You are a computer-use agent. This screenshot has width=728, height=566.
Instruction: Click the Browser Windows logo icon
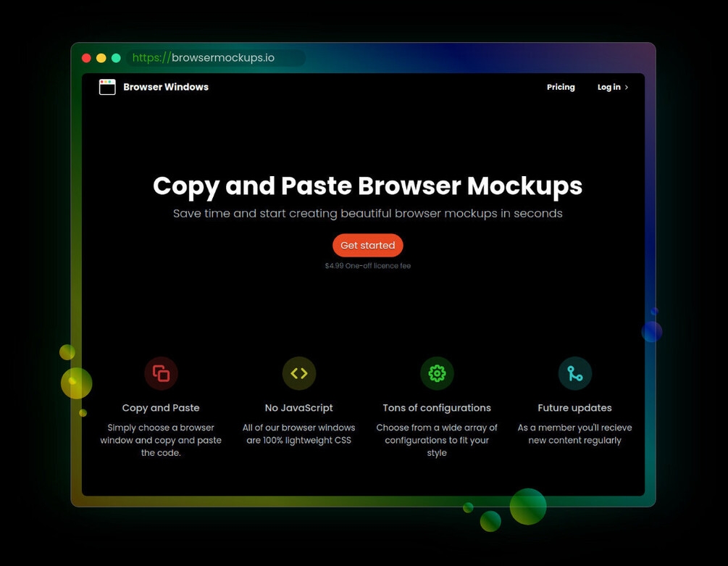[x=107, y=87]
